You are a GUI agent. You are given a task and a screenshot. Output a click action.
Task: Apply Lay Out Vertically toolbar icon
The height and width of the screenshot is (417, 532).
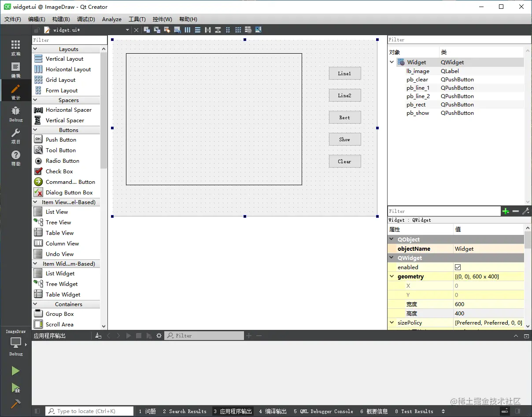198,30
